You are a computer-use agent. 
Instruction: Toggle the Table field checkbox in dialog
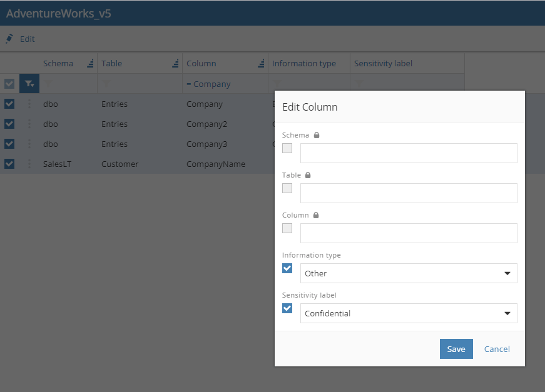(x=287, y=188)
